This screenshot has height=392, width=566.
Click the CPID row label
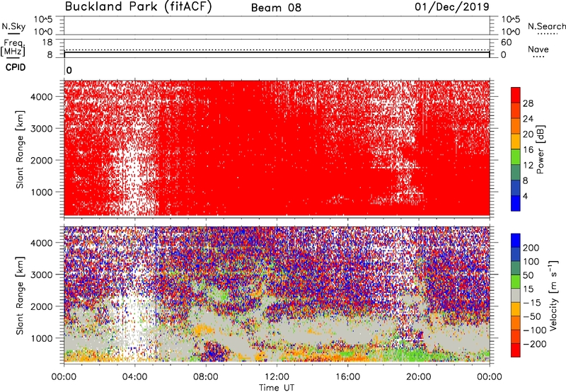click(16, 67)
